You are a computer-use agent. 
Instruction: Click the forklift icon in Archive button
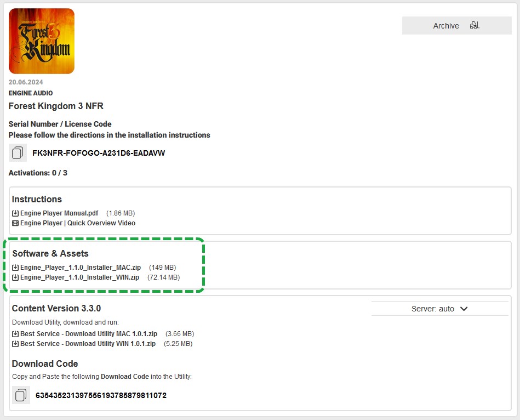pyautogui.click(x=475, y=26)
